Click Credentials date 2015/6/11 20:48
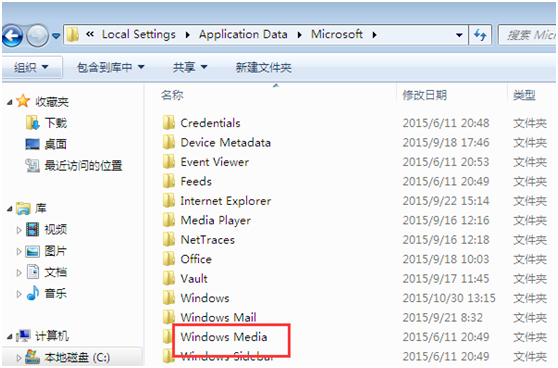Image resolution: width=558 pixels, height=368 pixels. (446, 123)
